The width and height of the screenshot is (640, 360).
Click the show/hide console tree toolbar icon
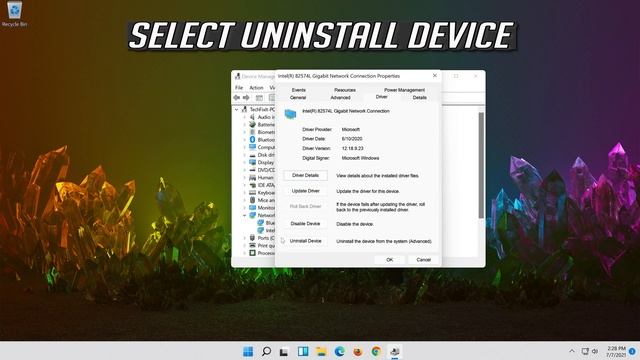[x=259, y=98]
